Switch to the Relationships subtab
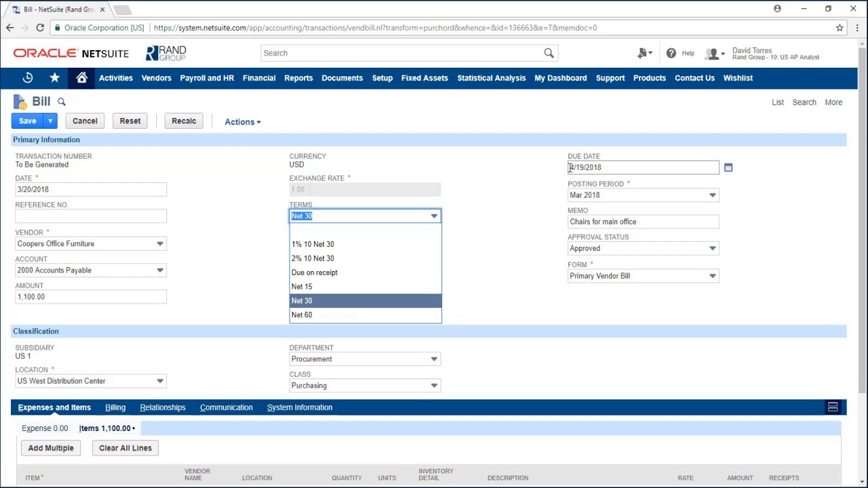Image resolution: width=868 pixels, height=488 pixels. pyautogui.click(x=163, y=407)
